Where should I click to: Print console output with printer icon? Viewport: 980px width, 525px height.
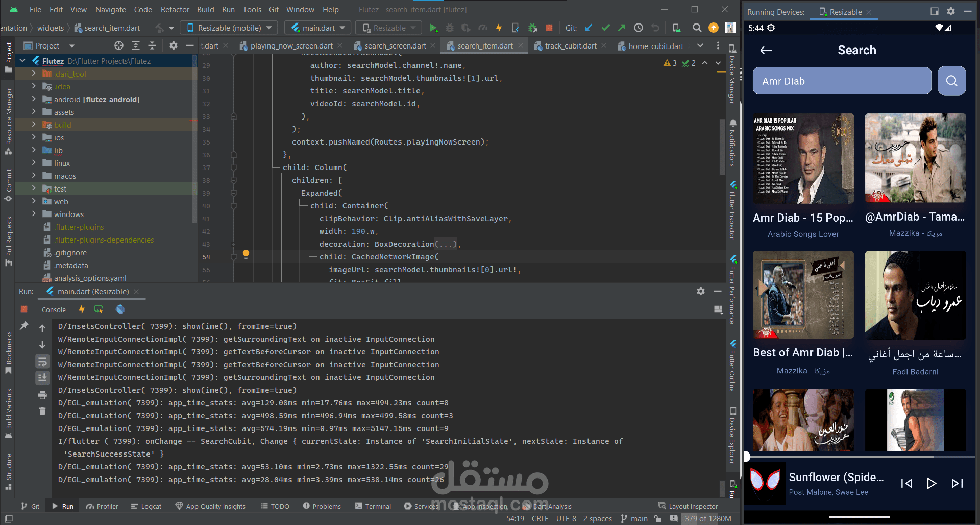pyautogui.click(x=42, y=395)
